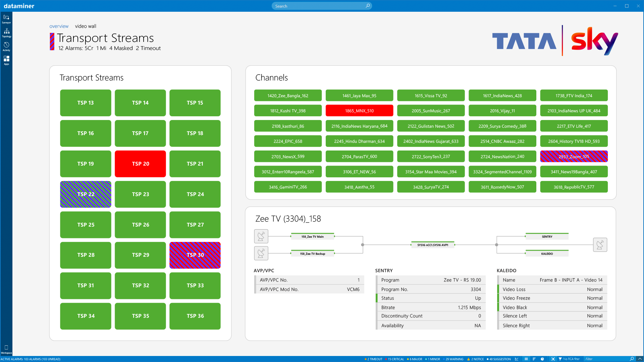644x362 pixels.
Task: Toggle the 15 CRITICAL alarm filter
Action: [x=395, y=359]
